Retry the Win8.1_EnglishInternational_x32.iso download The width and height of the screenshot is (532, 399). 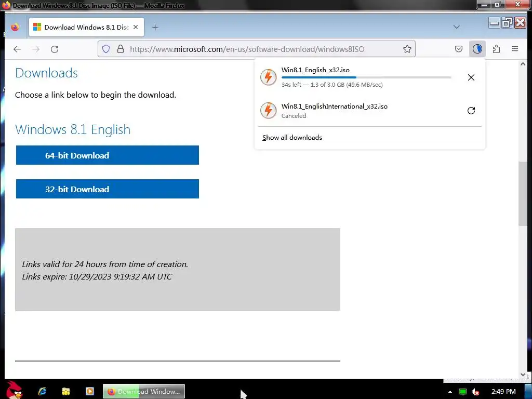[471, 111]
